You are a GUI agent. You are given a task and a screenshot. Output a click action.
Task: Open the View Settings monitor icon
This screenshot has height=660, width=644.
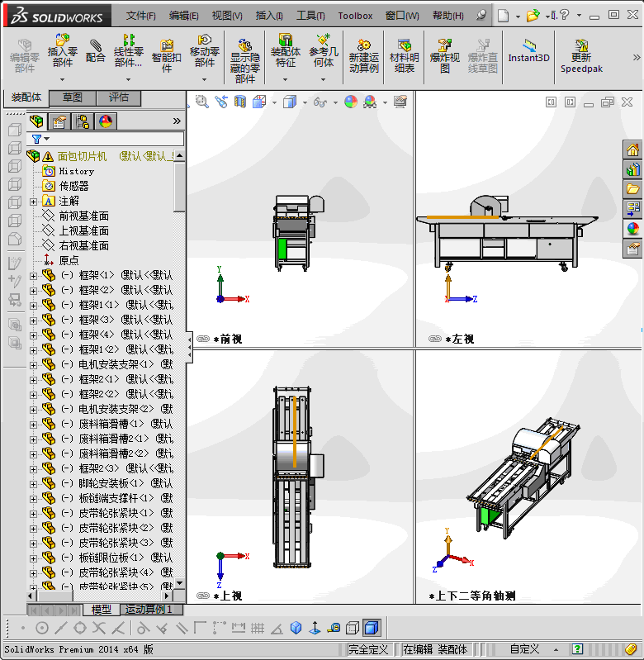click(x=400, y=102)
